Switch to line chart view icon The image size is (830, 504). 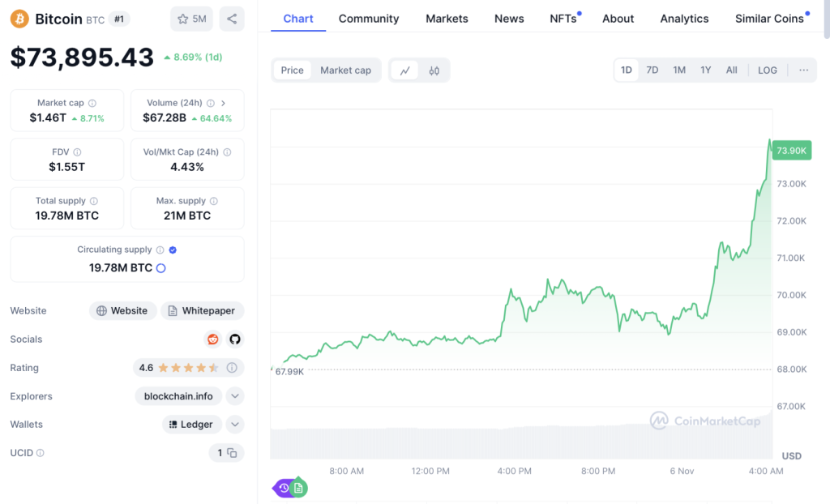pyautogui.click(x=405, y=70)
